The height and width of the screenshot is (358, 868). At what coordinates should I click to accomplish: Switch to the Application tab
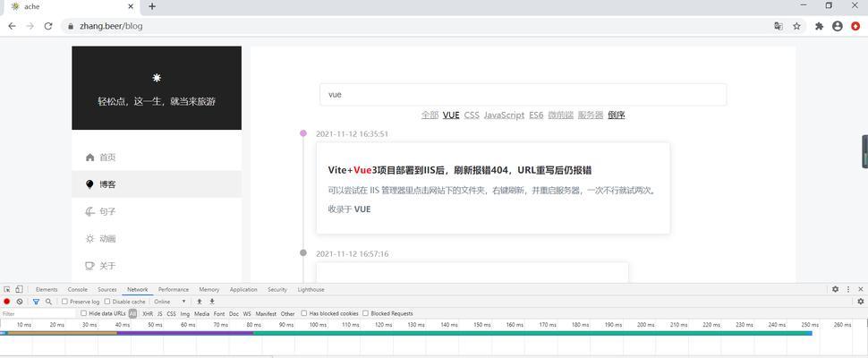coord(243,289)
